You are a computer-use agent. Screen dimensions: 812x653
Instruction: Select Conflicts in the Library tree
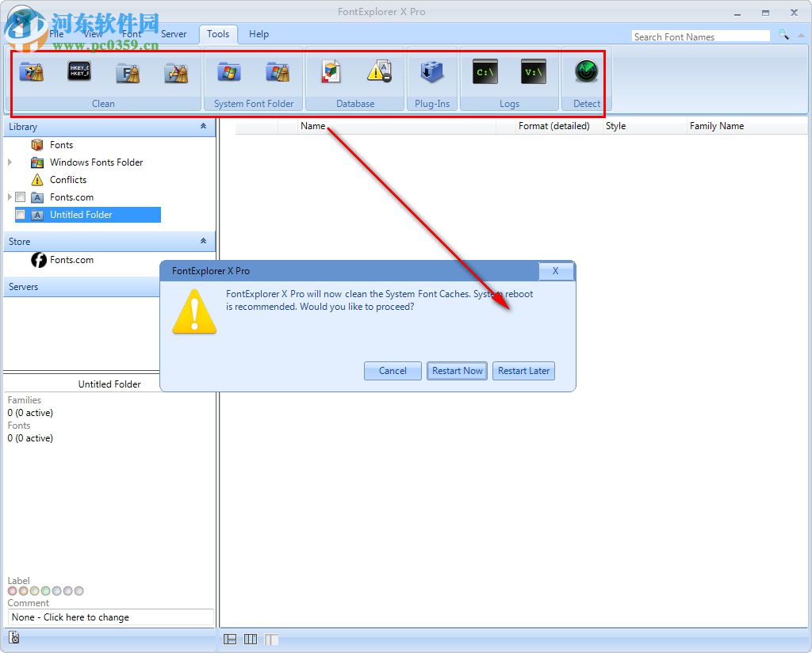click(x=68, y=180)
